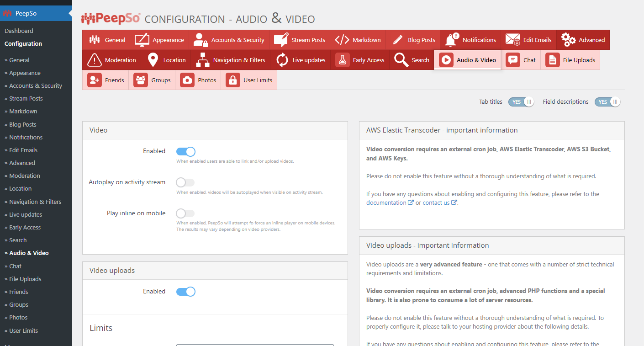The width and height of the screenshot is (644, 346).
Task: Disable Video uploads Enabled switch
Action: pyautogui.click(x=186, y=292)
